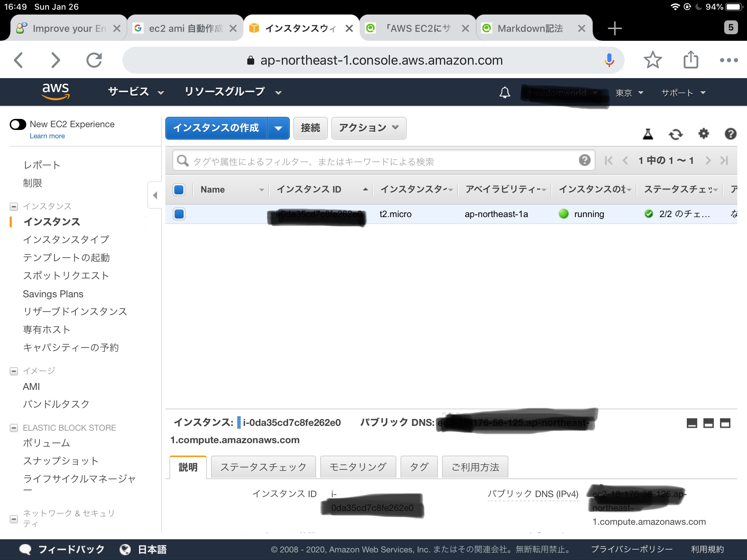
Task: Collapse the left navigation sidebar
Action: point(155,195)
